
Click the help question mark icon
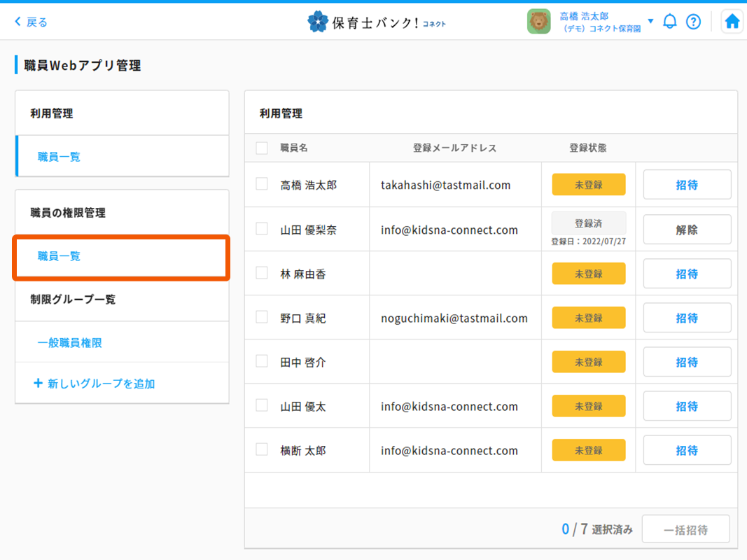pos(693,22)
